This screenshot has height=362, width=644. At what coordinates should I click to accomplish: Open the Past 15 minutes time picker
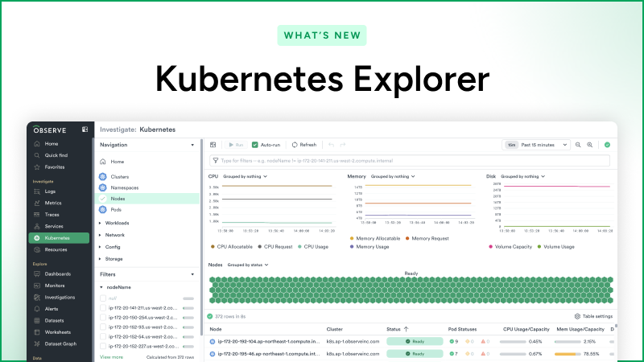click(x=536, y=145)
